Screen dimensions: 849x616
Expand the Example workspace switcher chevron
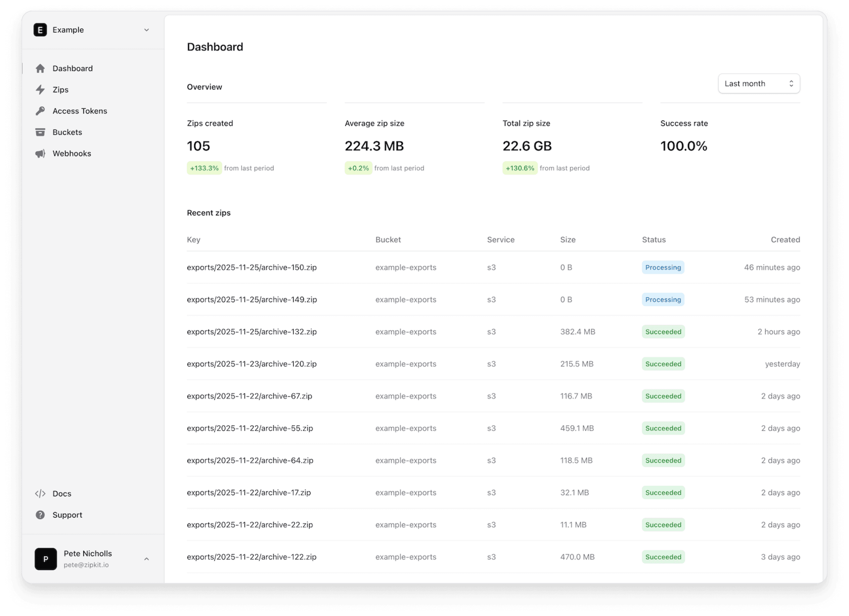point(146,30)
